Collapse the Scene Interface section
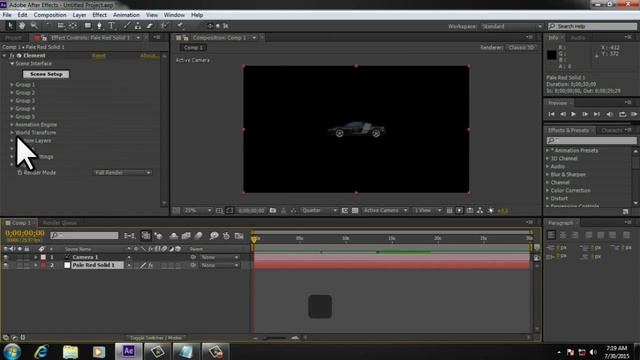This screenshot has width=640, height=360. click(x=12, y=64)
